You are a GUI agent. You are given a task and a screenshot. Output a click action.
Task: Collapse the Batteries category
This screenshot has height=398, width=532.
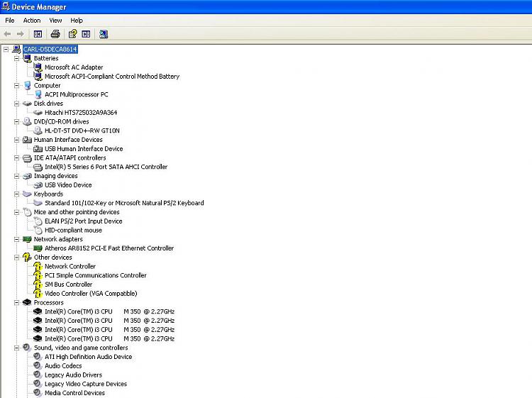coord(16,58)
